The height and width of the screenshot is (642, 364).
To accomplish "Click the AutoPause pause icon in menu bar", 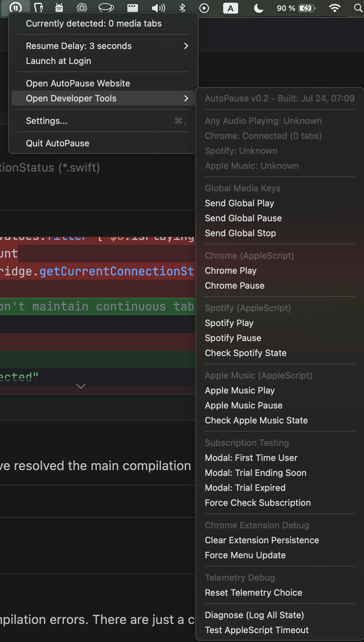I will point(16,7).
